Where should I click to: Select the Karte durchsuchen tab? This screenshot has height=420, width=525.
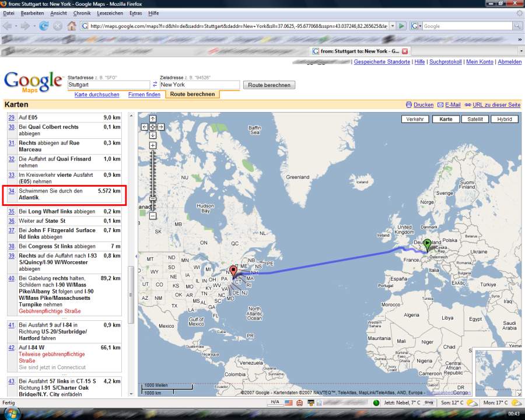[97, 94]
